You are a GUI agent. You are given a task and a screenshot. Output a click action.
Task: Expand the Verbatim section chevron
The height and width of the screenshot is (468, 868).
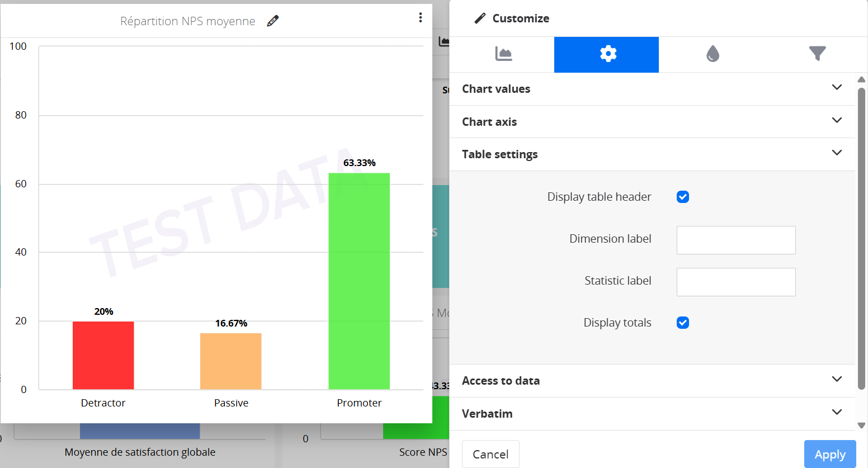836,413
